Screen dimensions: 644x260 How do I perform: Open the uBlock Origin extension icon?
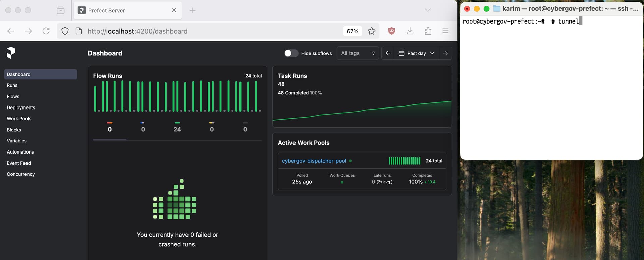pos(391,31)
